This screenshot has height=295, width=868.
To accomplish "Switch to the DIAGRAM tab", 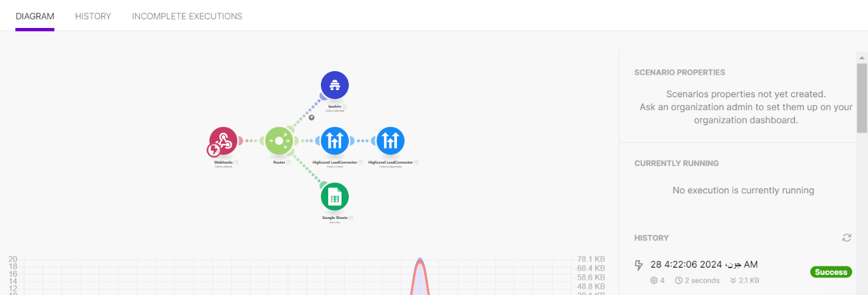I will click(35, 16).
